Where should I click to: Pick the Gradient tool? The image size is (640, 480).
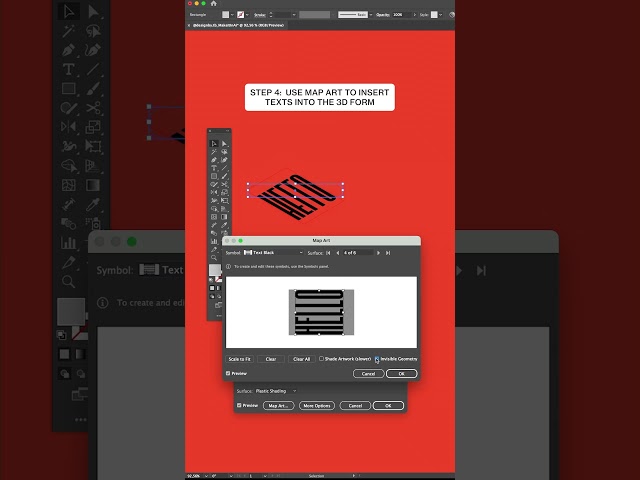click(x=224, y=217)
